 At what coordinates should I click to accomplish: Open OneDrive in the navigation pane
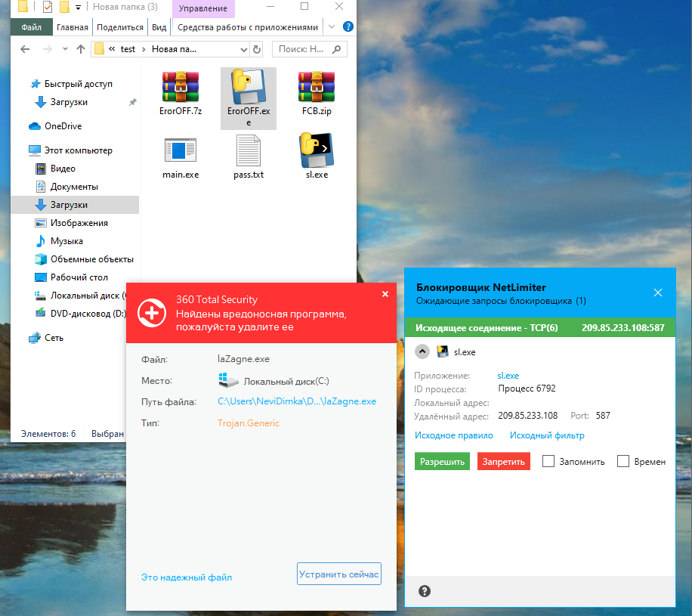pos(63,126)
